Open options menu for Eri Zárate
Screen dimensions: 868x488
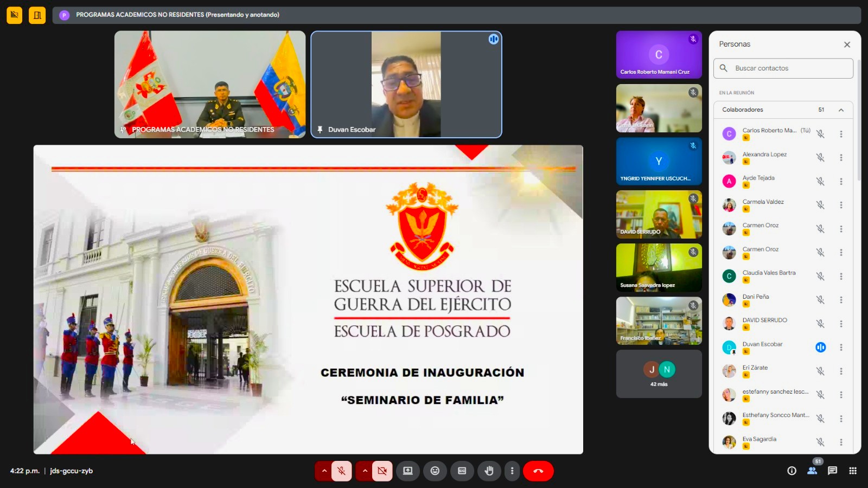point(841,371)
